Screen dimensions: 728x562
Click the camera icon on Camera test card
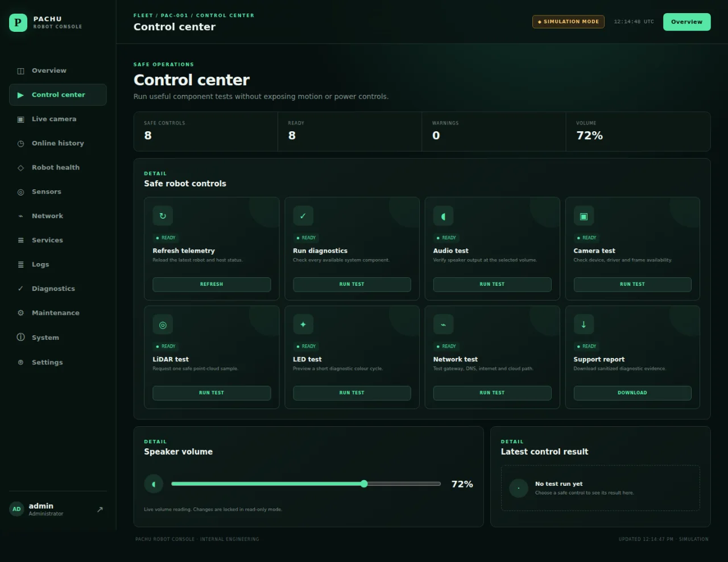584,216
